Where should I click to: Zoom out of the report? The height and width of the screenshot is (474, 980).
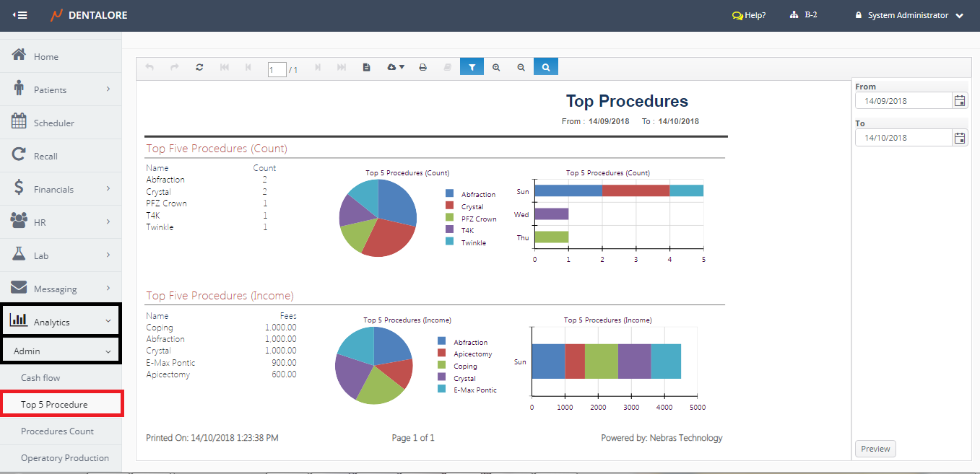[x=521, y=67]
